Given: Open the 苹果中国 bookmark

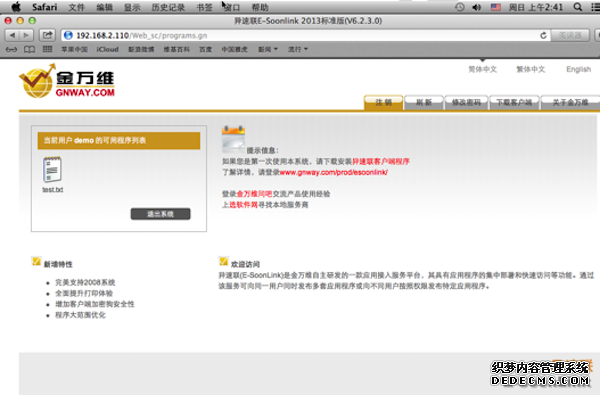Looking at the screenshot, I should [x=75, y=49].
